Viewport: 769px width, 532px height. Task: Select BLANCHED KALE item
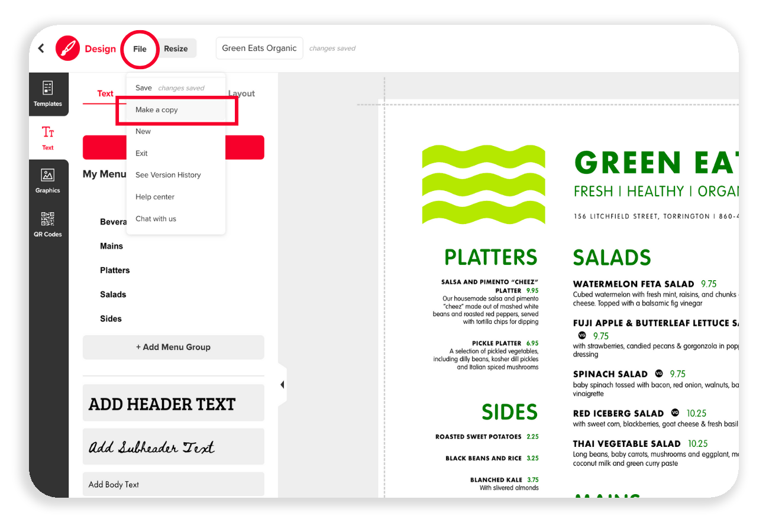coord(496,480)
